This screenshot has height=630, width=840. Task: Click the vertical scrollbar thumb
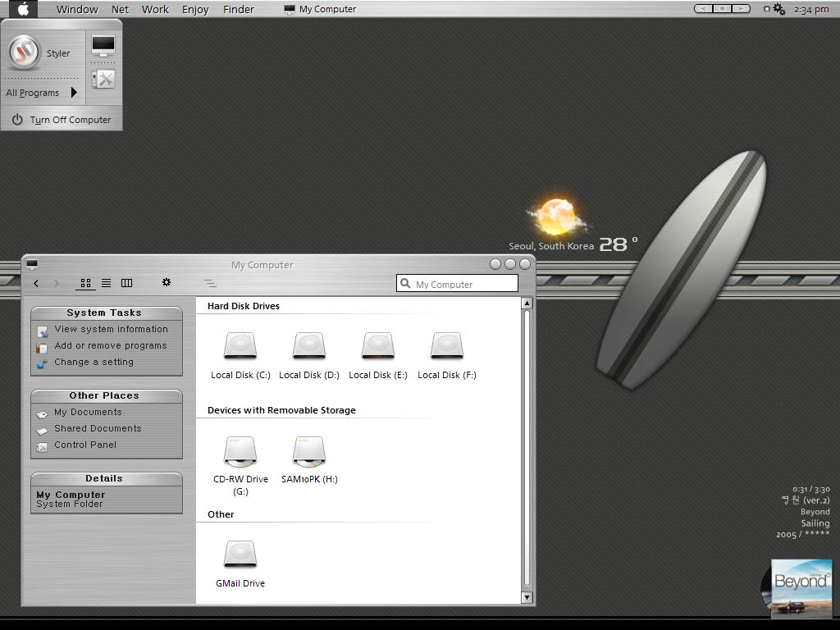coord(527,449)
